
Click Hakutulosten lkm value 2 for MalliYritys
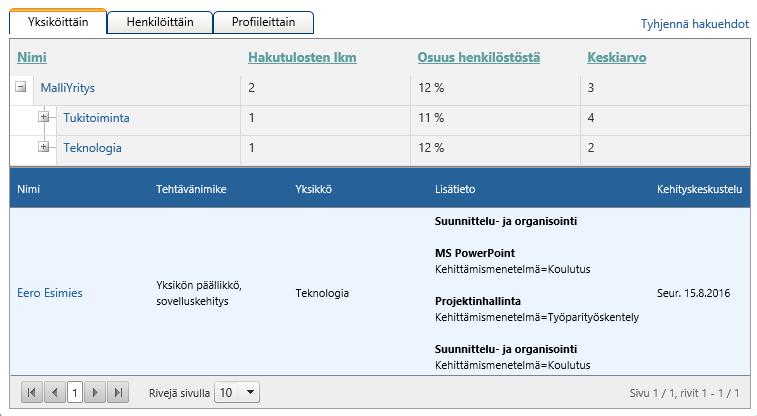click(251, 88)
